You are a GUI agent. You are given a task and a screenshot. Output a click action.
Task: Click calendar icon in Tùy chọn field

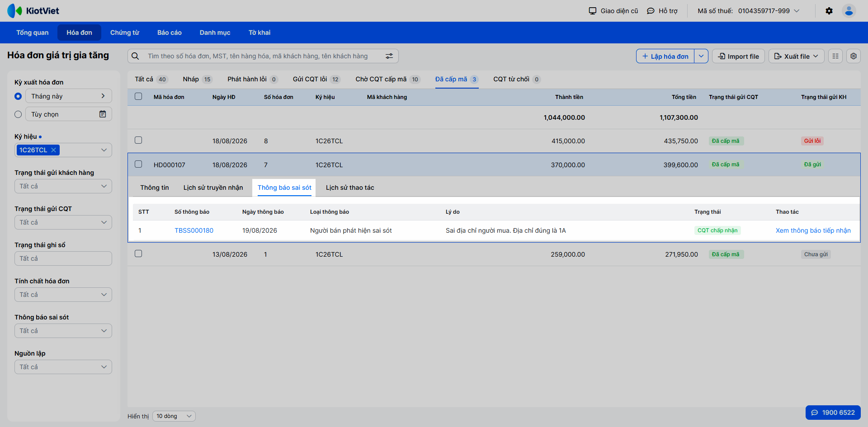pyautogui.click(x=103, y=114)
